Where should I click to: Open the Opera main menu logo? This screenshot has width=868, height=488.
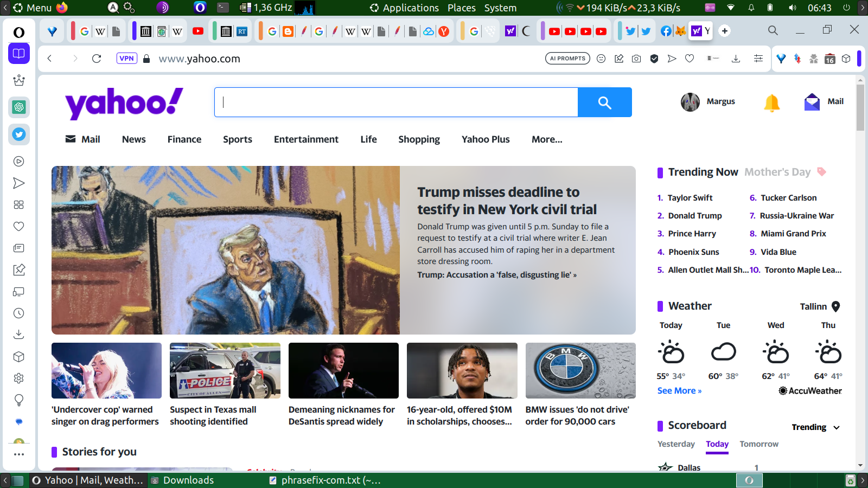tap(18, 32)
